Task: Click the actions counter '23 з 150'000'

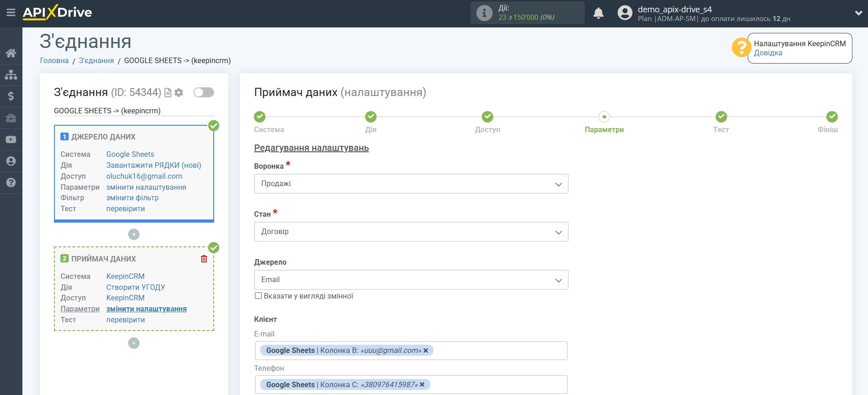Action: [518, 17]
